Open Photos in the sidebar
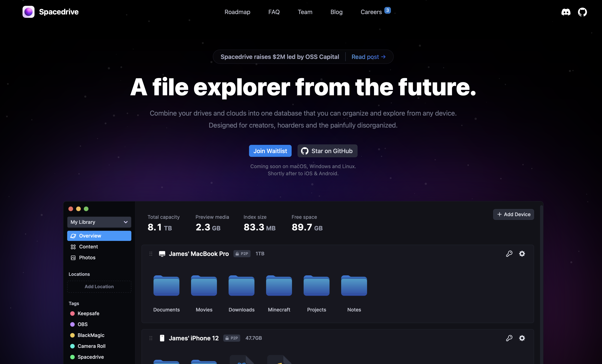The width and height of the screenshot is (602, 364). point(87,257)
